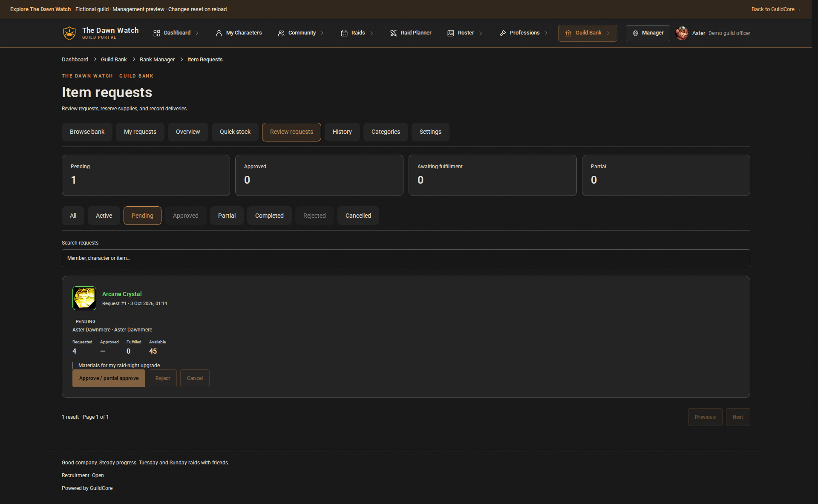Click the Professions hammer icon
The height and width of the screenshot is (504, 818).
tap(503, 33)
